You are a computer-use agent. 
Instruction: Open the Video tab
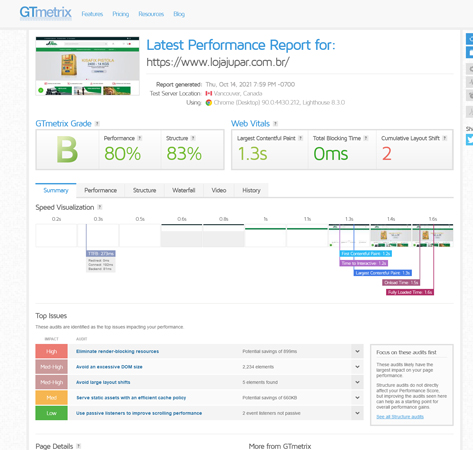tap(219, 190)
